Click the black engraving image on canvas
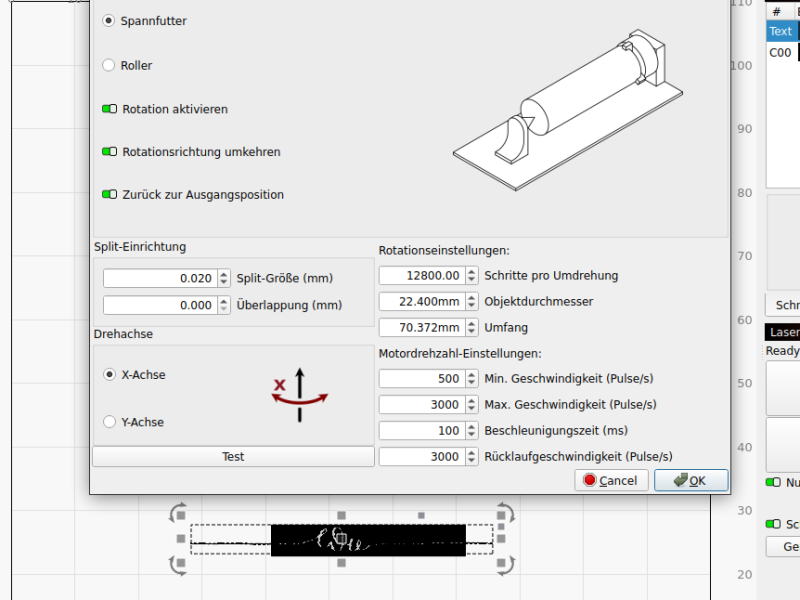 point(368,540)
